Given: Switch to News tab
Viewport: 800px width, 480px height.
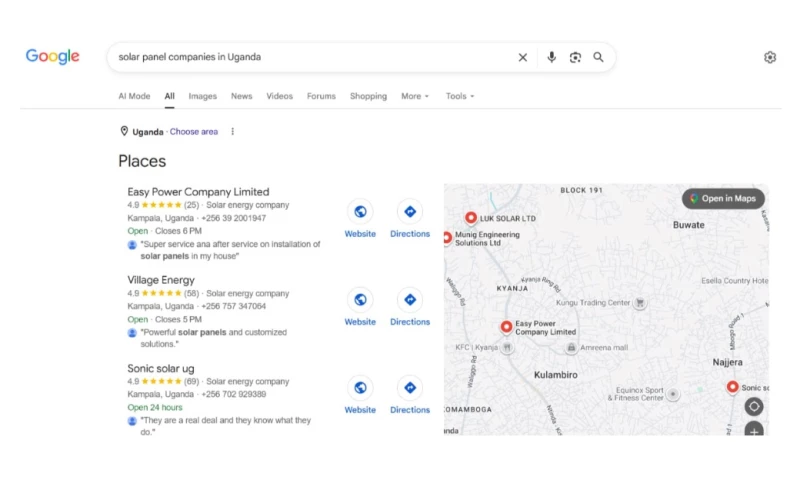Looking at the screenshot, I should [x=241, y=96].
